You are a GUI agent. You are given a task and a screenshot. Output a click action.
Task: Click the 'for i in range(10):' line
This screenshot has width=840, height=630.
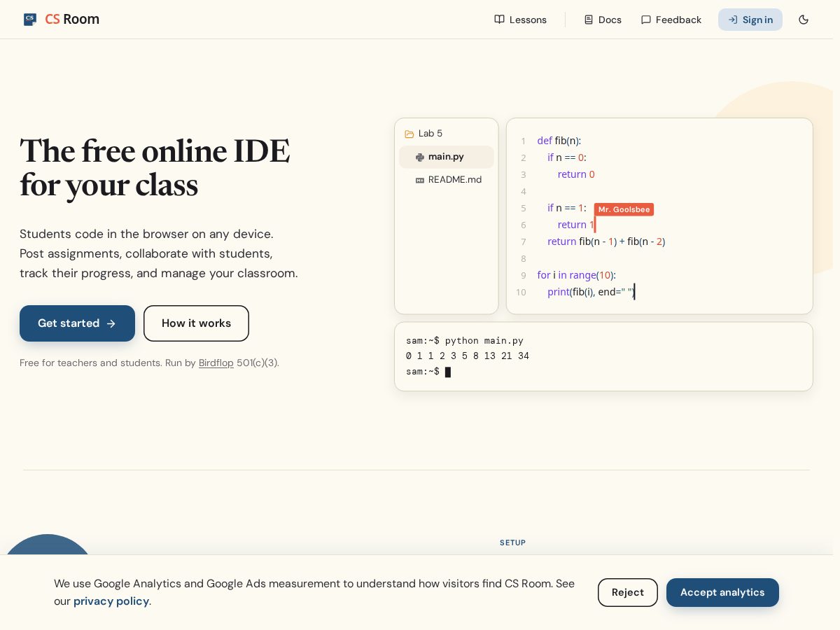tap(577, 275)
